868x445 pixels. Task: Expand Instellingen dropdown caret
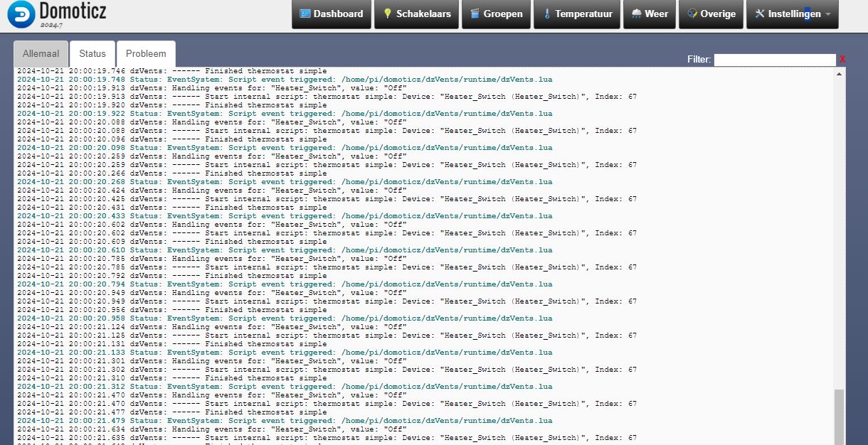pos(828,14)
